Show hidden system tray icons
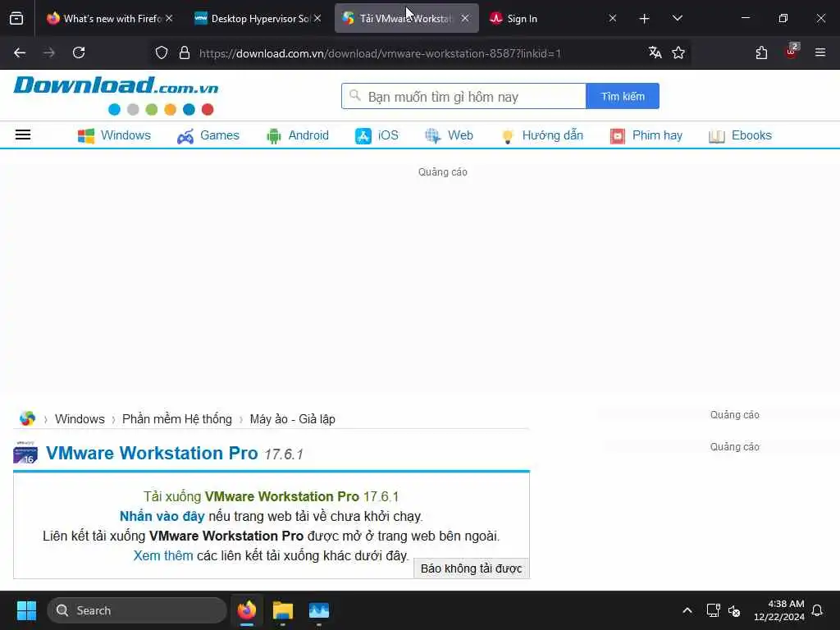This screenshot has width=840, height=630. coord(687,610)
